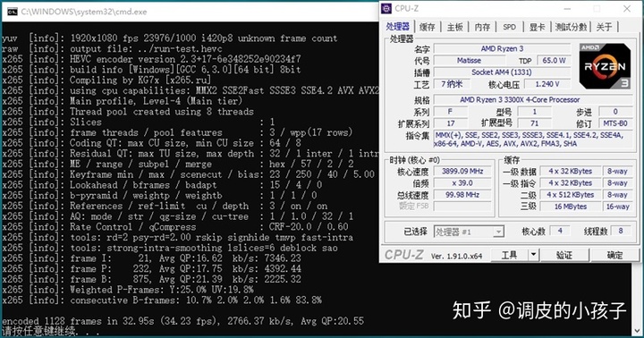644x338 pixels.
Task: Click the 'HEVC encoder version' line
Action: (151, 59)
